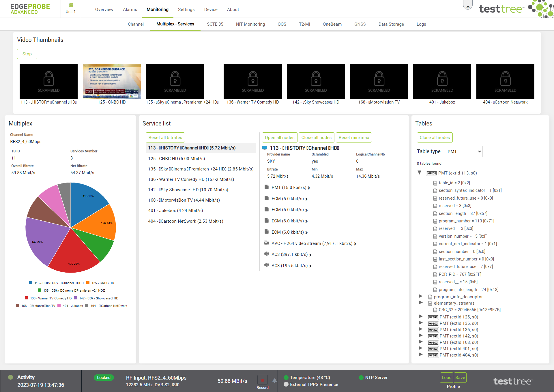The image size is (554, 392).
Task: Click the Activity status indicator icon
Action: pyautogui.click(x=10, y=377)
